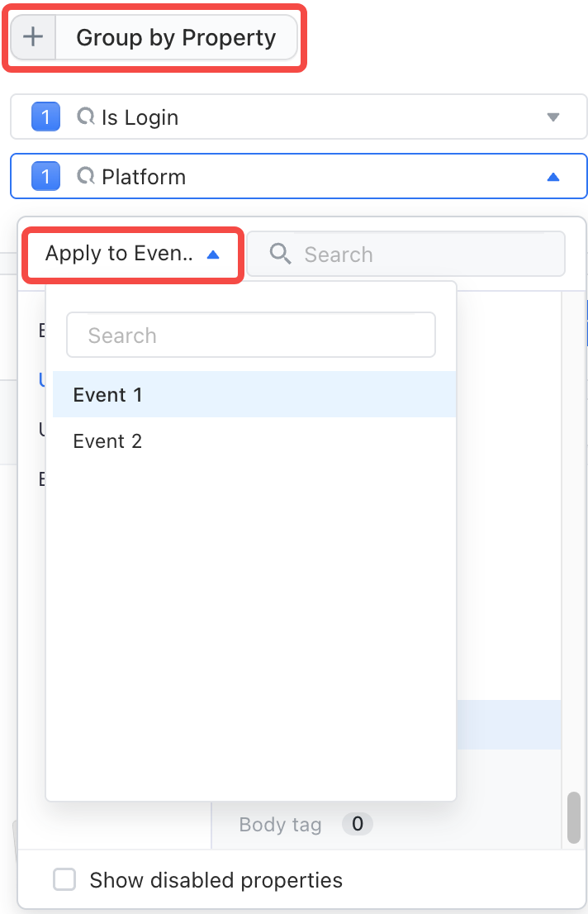Click the Show disabled properties label
Screen dimensions: 588x914
pyautogui.click(x=216, y=880)
